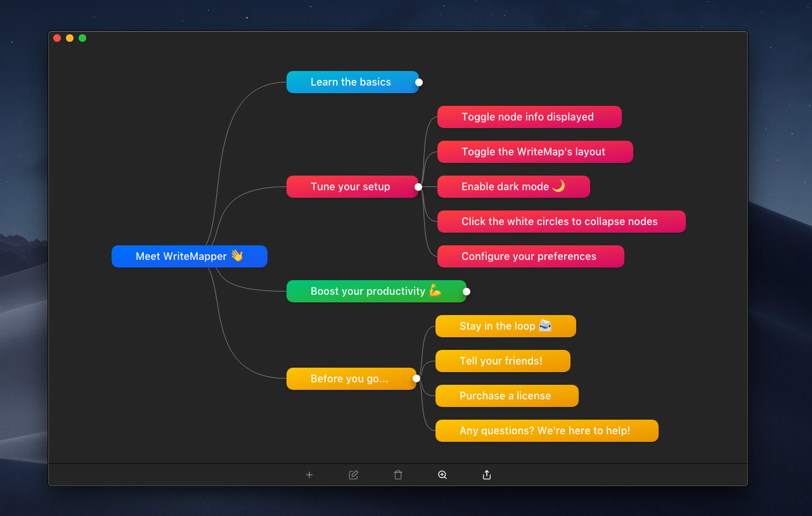812x516 pixels.
Task: Select the Learn the basics node
Action: coord(352,82)
